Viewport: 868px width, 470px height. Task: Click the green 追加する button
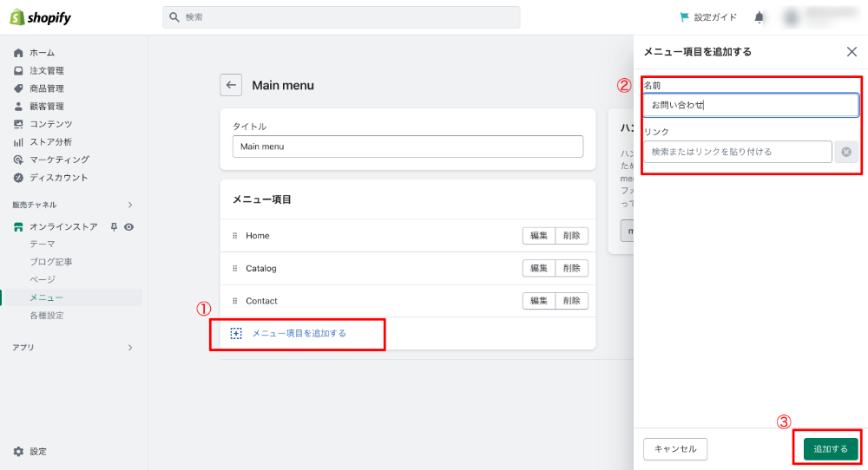(831, 449)
